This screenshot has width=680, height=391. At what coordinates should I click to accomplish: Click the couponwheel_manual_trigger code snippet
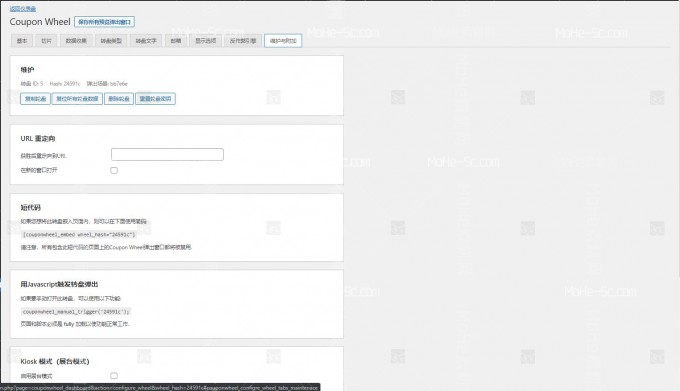click(75, 312)
